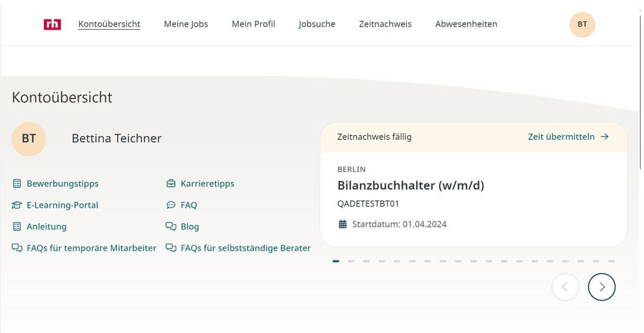
Task: Select the second carousel pagination dot
Action: pos(351,261)
